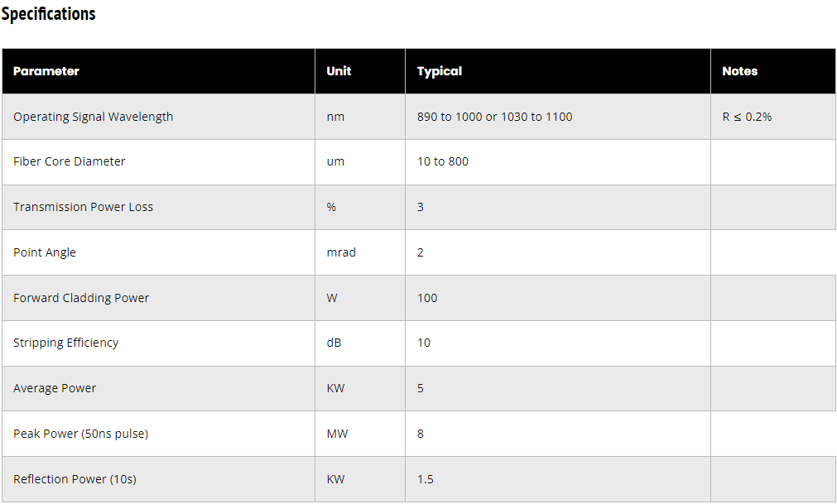The width and height of the screenshot is (837, 504).
Task: Click the MW unit cell
Action: pyautogui.click(x=336, y=434)
